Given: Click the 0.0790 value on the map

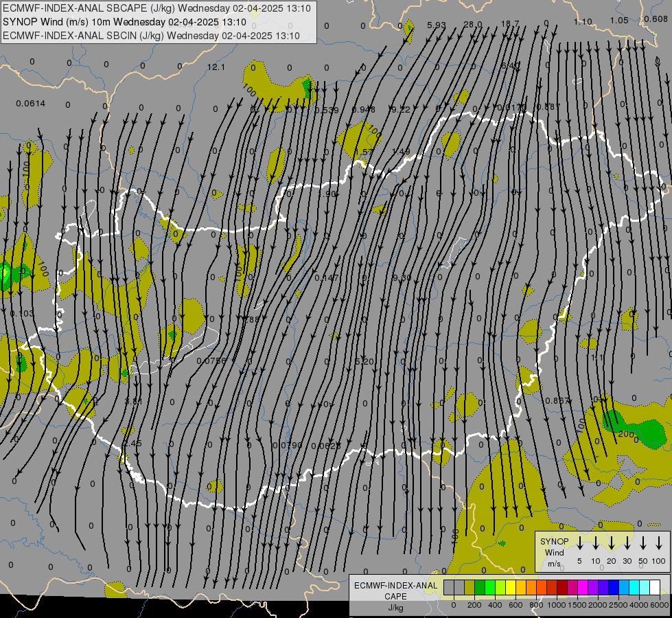Looking at the screenshot, I should tap(288, 445).
